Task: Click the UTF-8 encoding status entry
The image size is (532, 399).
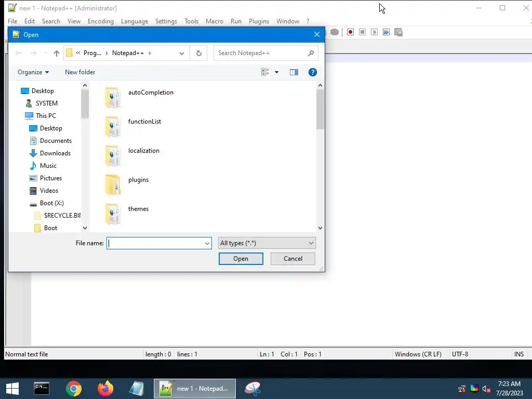Action: pyautogui.click(x=460, y=354)
